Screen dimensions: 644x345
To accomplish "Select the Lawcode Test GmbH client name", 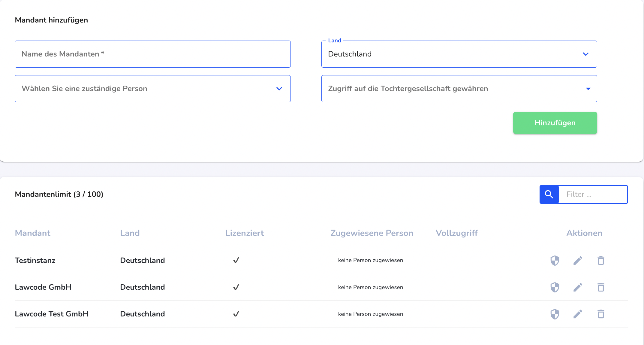I will coord(52,314).
